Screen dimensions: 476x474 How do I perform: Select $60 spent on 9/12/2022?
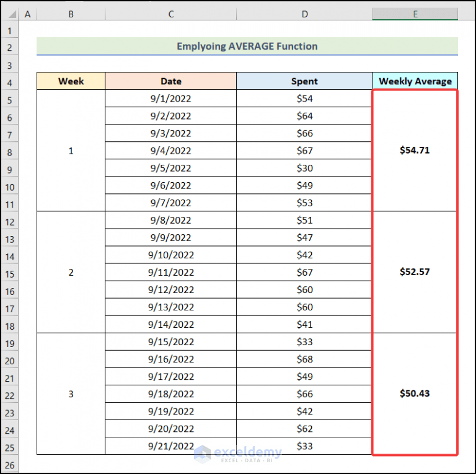304,289
